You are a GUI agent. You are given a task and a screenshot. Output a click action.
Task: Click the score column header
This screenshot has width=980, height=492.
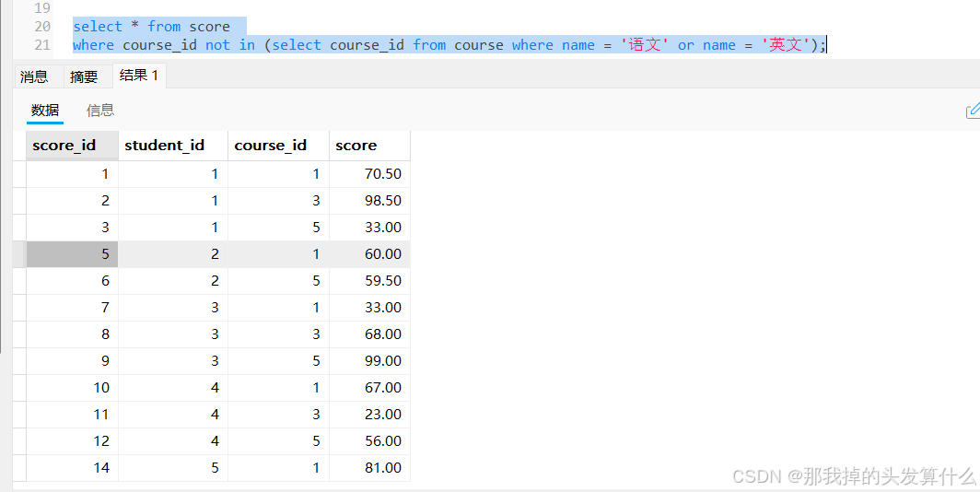[x=369, y=146]
